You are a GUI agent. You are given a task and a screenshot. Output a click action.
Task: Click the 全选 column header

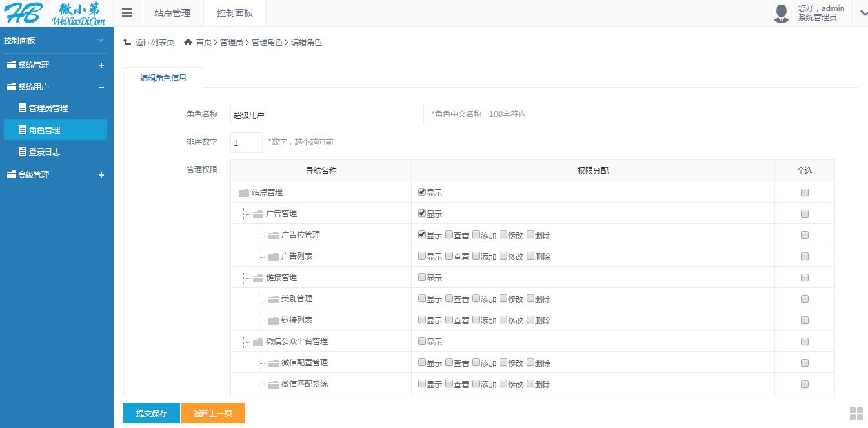coord(805,170)
